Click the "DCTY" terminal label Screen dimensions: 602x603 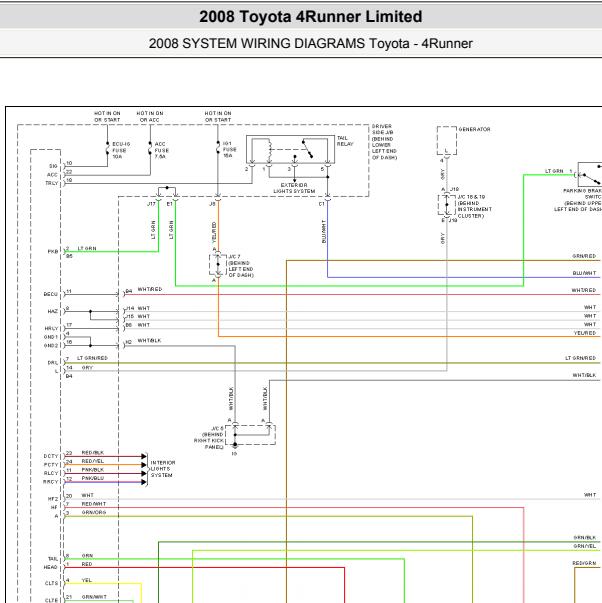click(51, 456)
